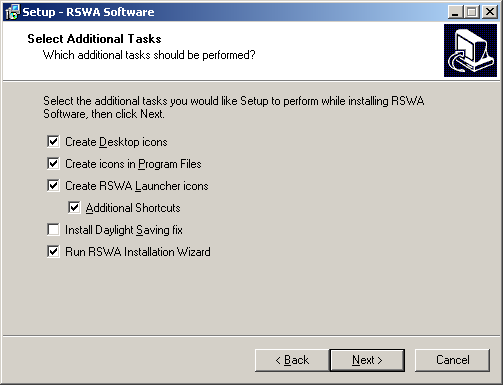This screenshot has width=503, height=385.
Task: Uncheck Additional Shortcuts sub-option
Action: (74, 208)
